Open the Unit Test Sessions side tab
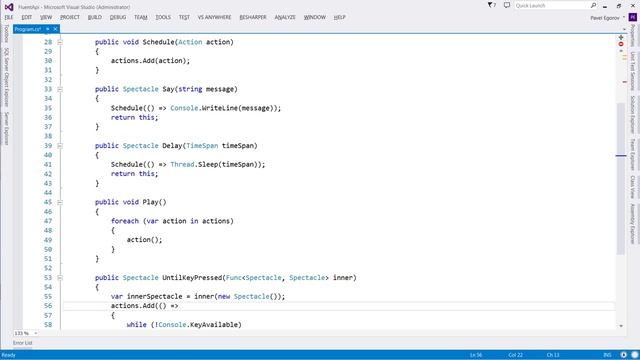This screenshot has height=360, width=640. click(633, 71)
